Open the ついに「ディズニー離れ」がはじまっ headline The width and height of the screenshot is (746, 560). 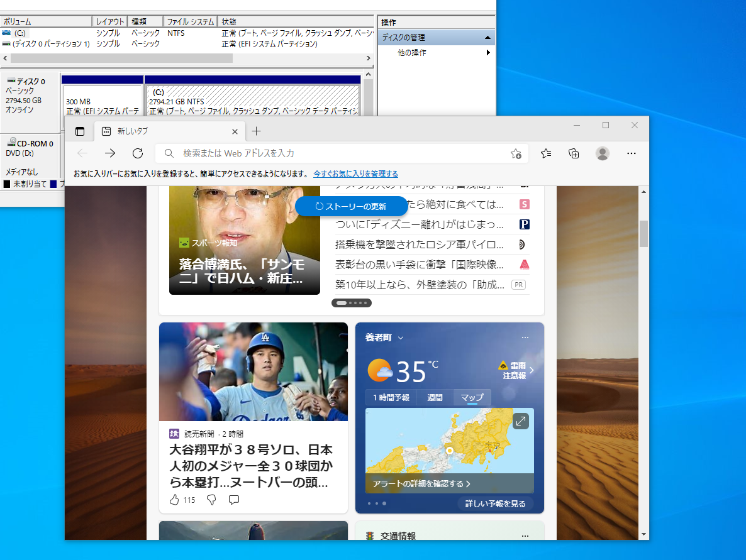click(419, 224)
